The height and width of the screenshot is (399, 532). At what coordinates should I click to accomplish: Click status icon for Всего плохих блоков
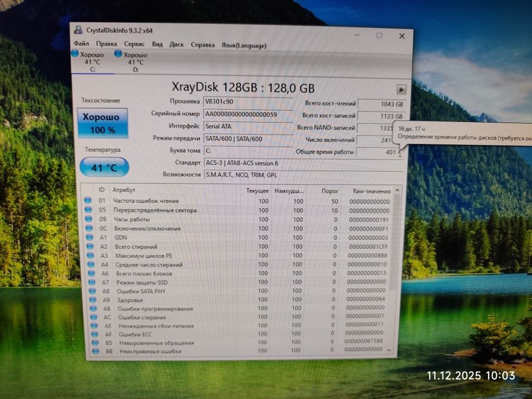pyautogui.click(x=91, y=273)
